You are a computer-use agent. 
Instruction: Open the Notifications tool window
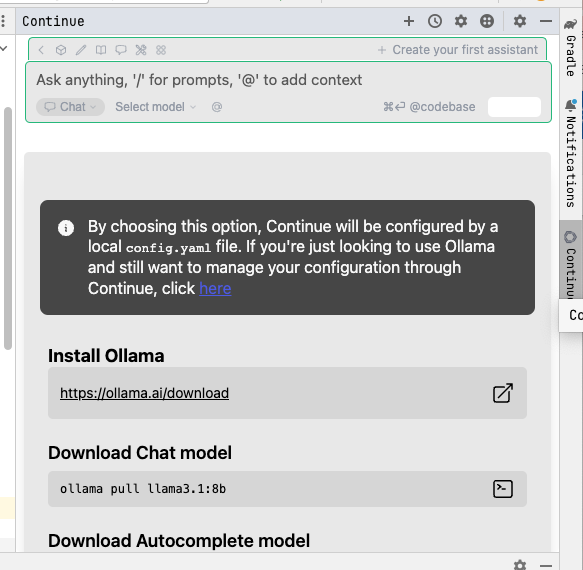(571, 153)
